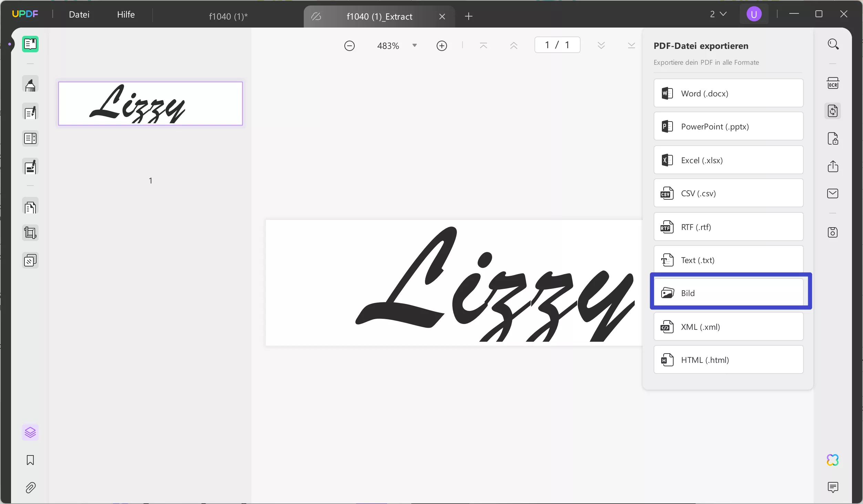Viewport: 863px width, 504px height.
Task: Select the Lizzy page 1 thumbnail
Action: pyautogui.click(x=150, y=104)
